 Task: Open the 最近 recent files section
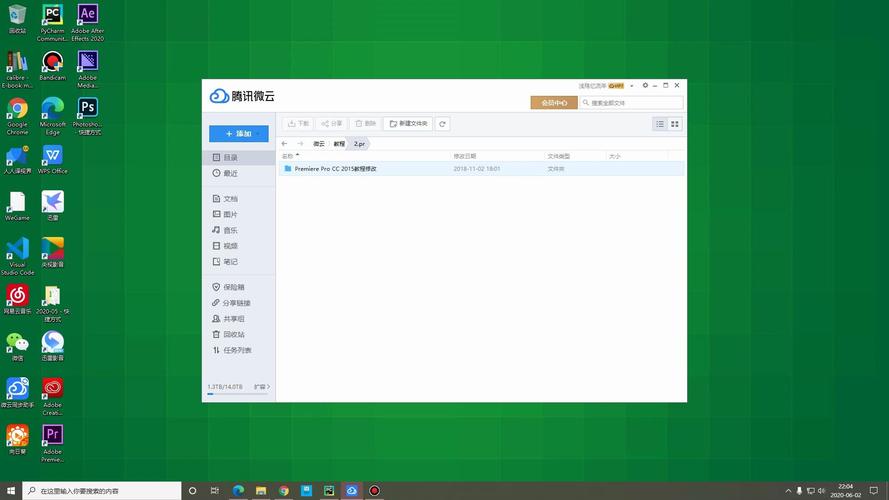239,173
